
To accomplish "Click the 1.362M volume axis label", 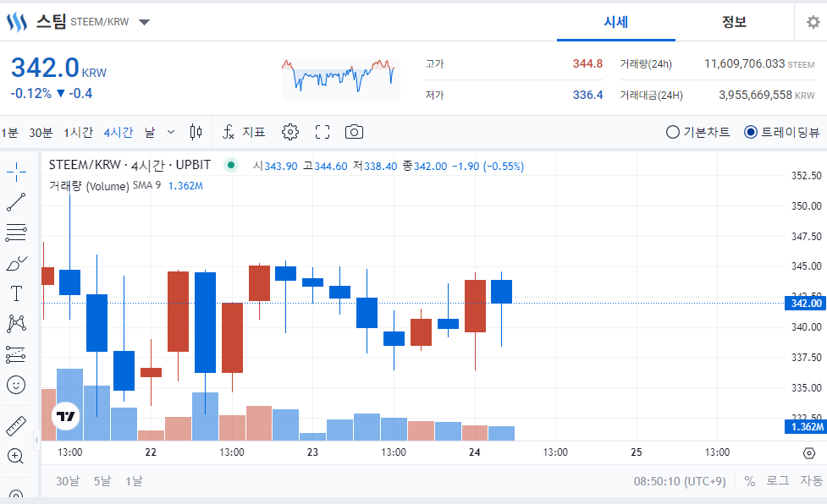I will point(806,426).
